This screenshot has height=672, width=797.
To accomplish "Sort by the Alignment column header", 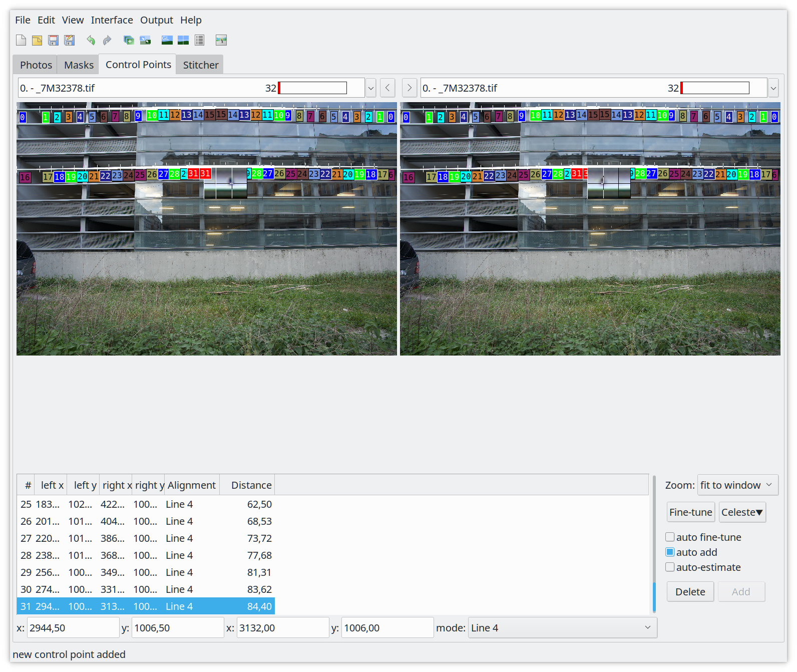I will pos(192,485).
